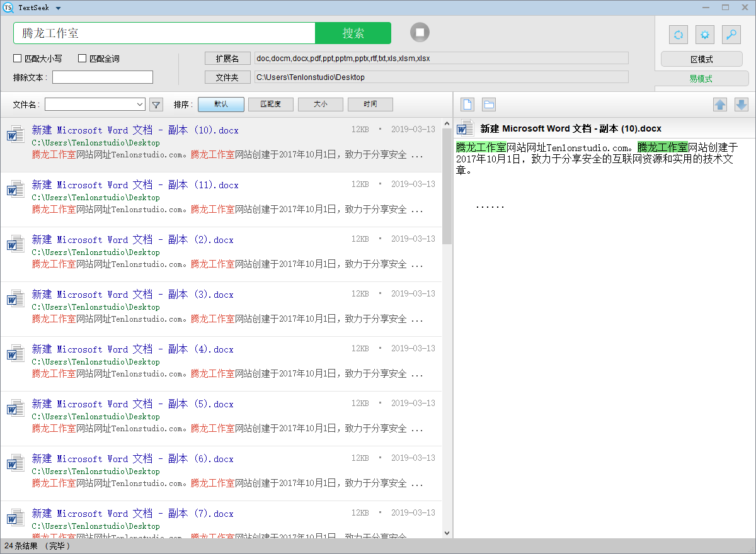
Task: Open the TextSeek title bar dropdown arrow
Action: click(58, 8)
